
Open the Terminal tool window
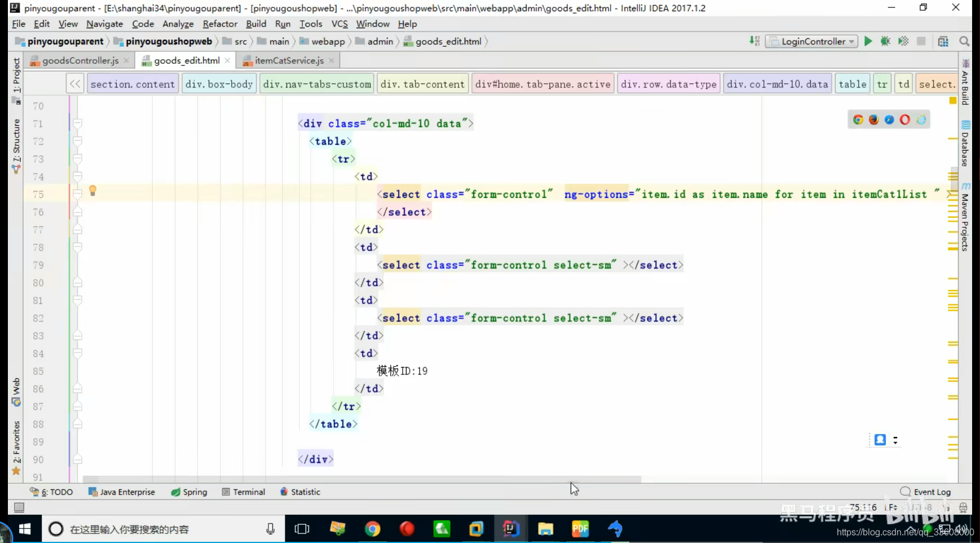(x=244, y=492)
